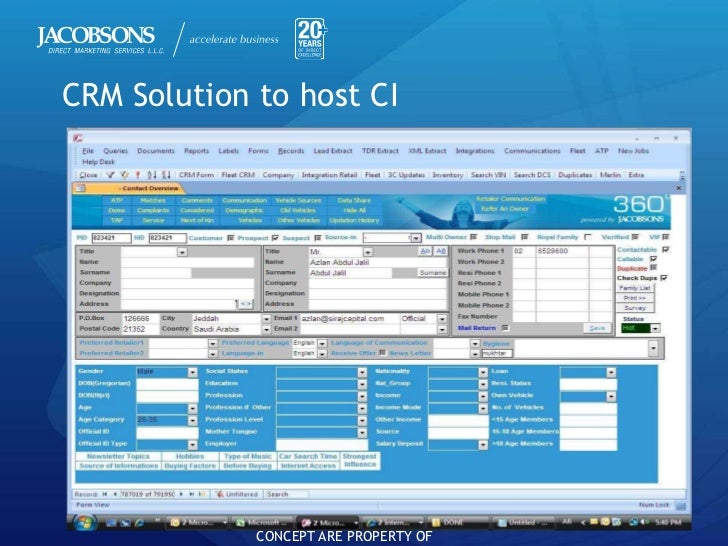Click the AB uppercase formatting button
Image resolution: width=728 pixels, height=546 pixels.
click(441, 251)
